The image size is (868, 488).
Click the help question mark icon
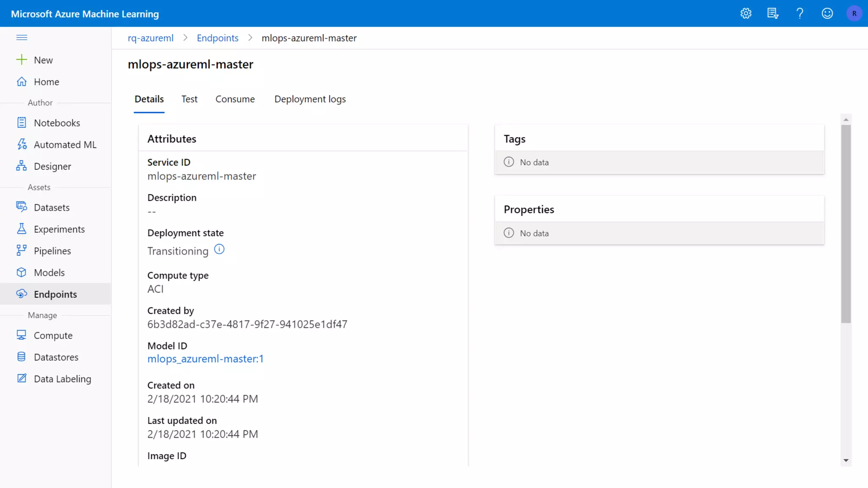[x=800, y=14]
